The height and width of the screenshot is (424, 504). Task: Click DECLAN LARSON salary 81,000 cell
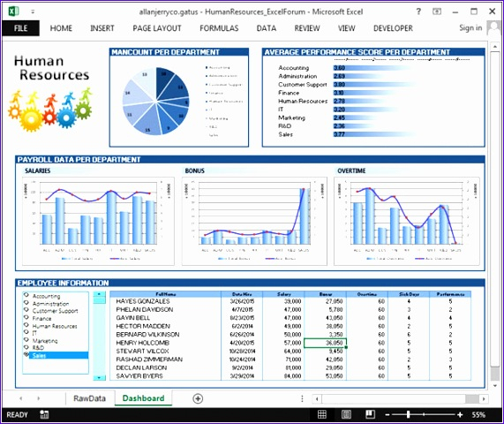(x=283, y=367)
